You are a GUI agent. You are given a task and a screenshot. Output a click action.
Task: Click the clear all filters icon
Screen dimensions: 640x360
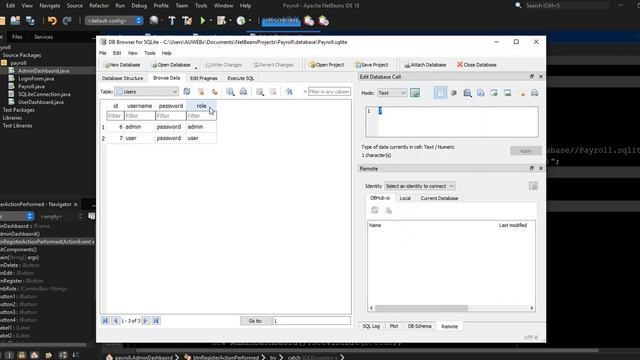tap(201, 92)
